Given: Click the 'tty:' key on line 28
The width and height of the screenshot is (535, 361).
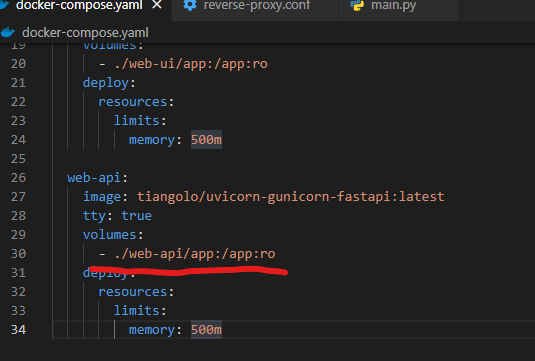Looking at the screenshot, I should [98, 216].
